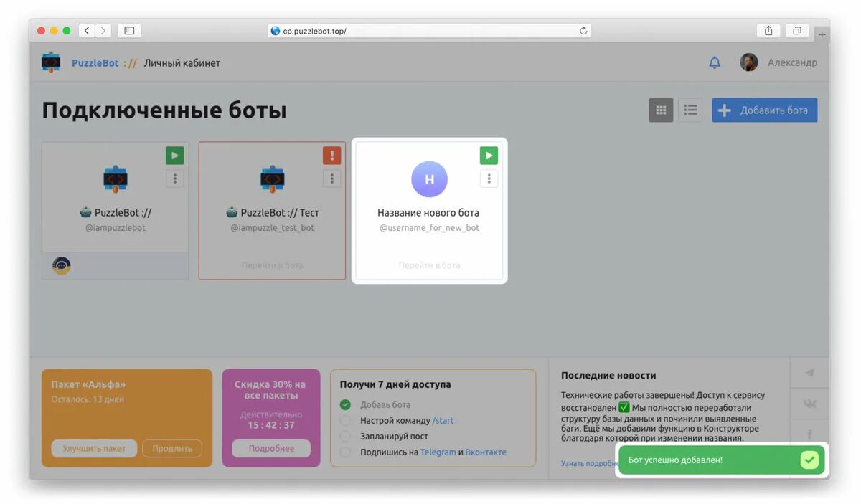
Task: Toggle the Запланируй пост checklist circle
Action: pyautogui.click(x=345, y=436)
